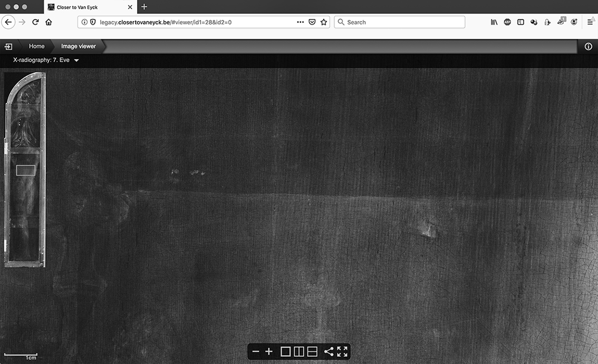This screenshot has width=598, height=364.
Task: Close the Closer to Van Eyck tab
Action: (x=130, y=7)
